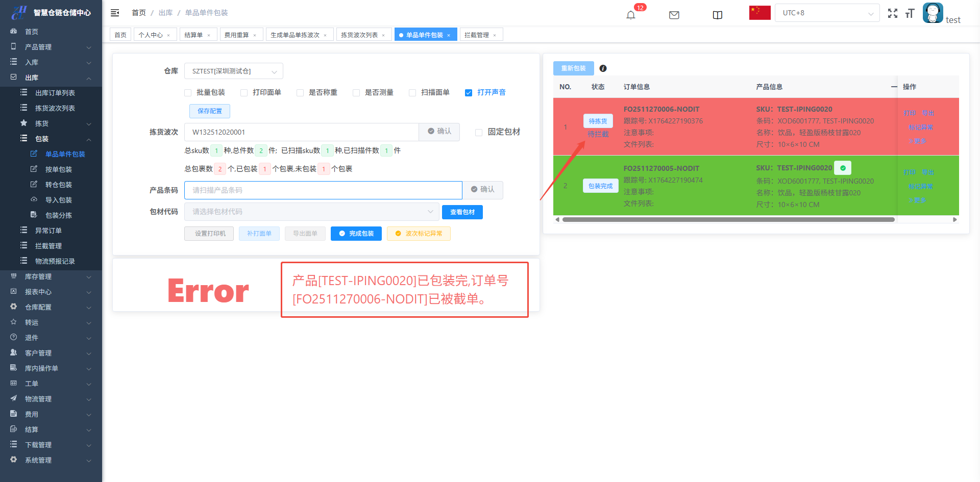This screenshot has width=980, height=482.
Task: Focus the 产品条码 input field
Action: [323, 190]
